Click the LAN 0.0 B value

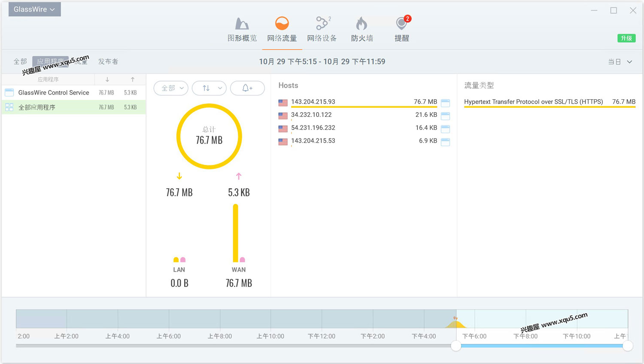[x=179, y=283]
